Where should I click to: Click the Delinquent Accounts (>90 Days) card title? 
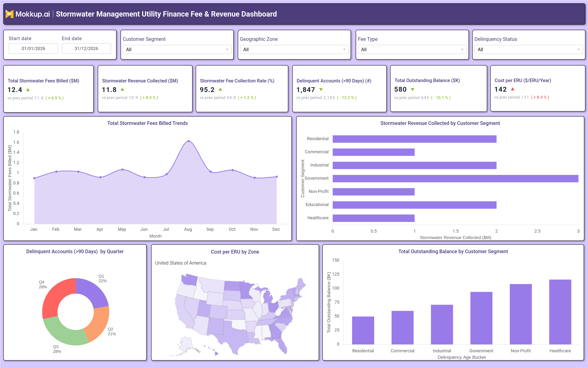coord(334,81)
